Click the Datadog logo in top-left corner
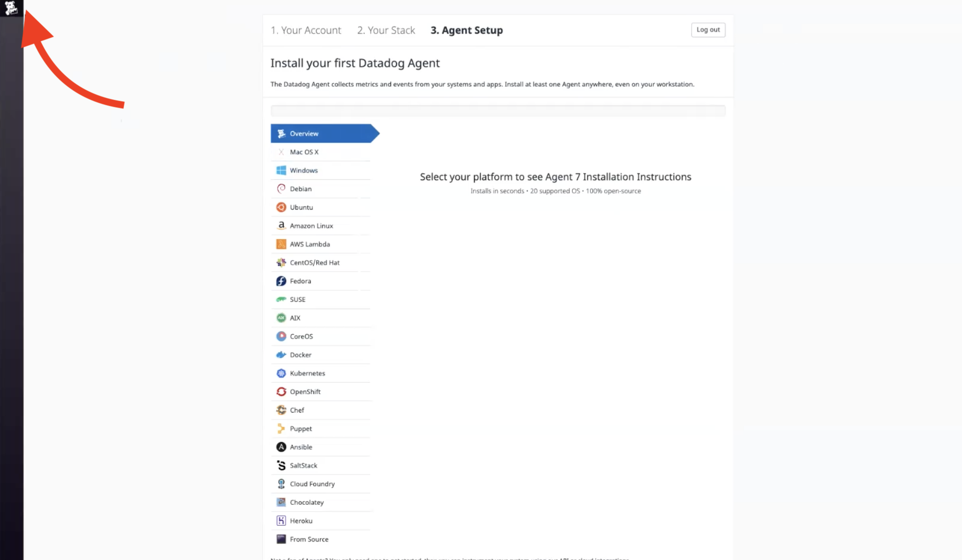Viewport: 962px width, 560px height. pyautogui.click(x=11, y=7)
